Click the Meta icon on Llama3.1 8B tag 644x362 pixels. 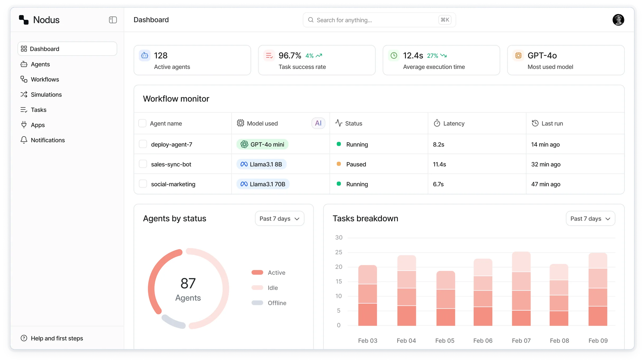[x=244, y=164]
